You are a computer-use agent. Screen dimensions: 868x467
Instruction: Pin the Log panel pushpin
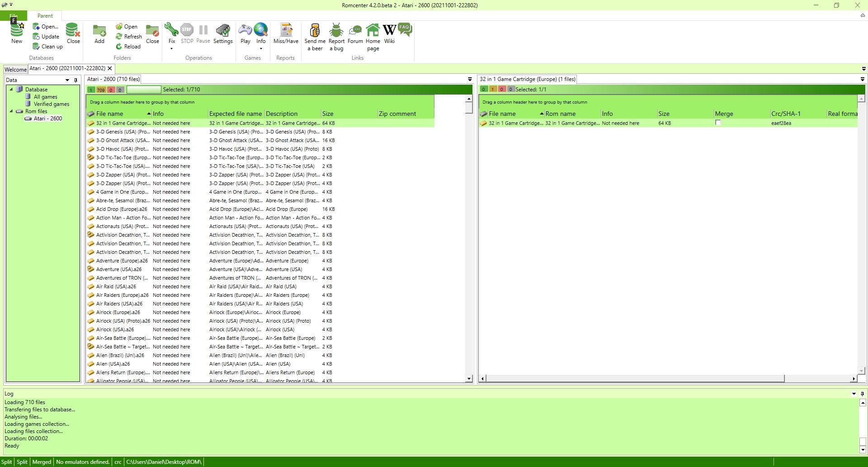(x=862, y=394)
